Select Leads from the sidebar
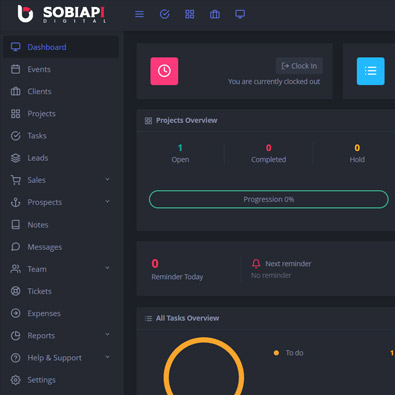Image resolution: width=395 pixels, height=395 pixels. (61, 158)
